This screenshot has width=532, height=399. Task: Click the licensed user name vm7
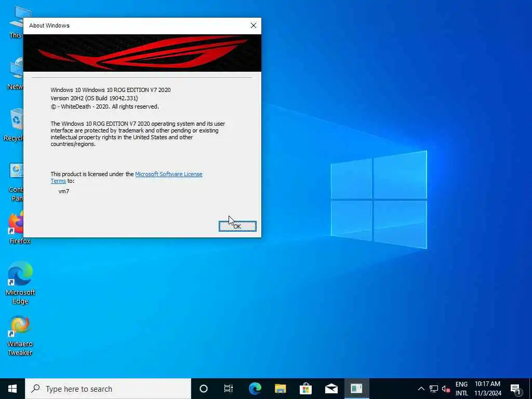point(64,191)
